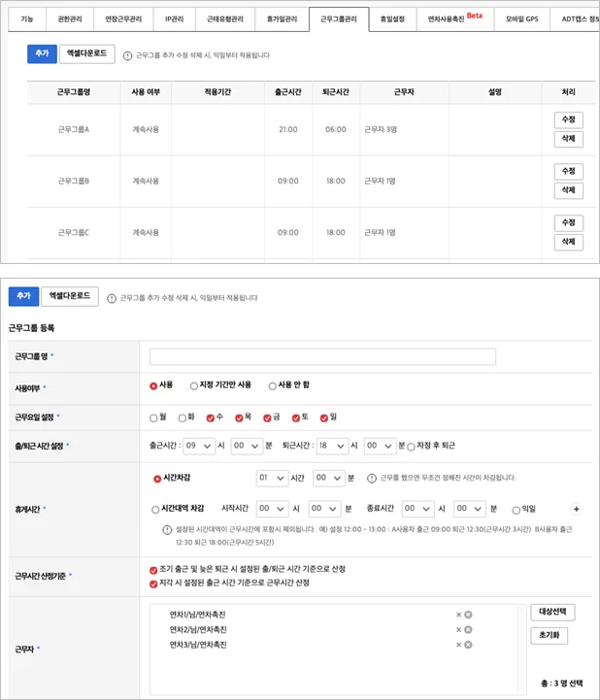600x700 pixels.
Task: Switch to the 휴일설정 tab
Action: pos(393,18)
